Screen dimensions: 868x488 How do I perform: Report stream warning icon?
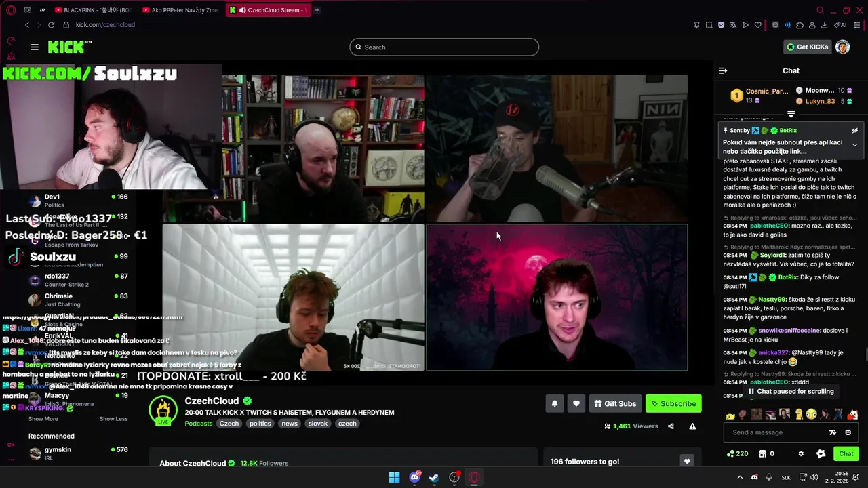692,426
